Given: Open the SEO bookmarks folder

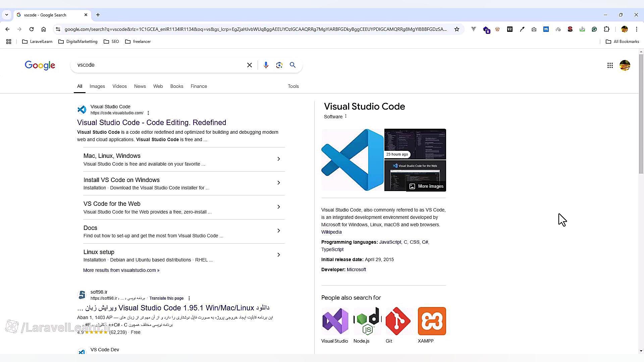Looking at the screenshot, I should [111, 42].
